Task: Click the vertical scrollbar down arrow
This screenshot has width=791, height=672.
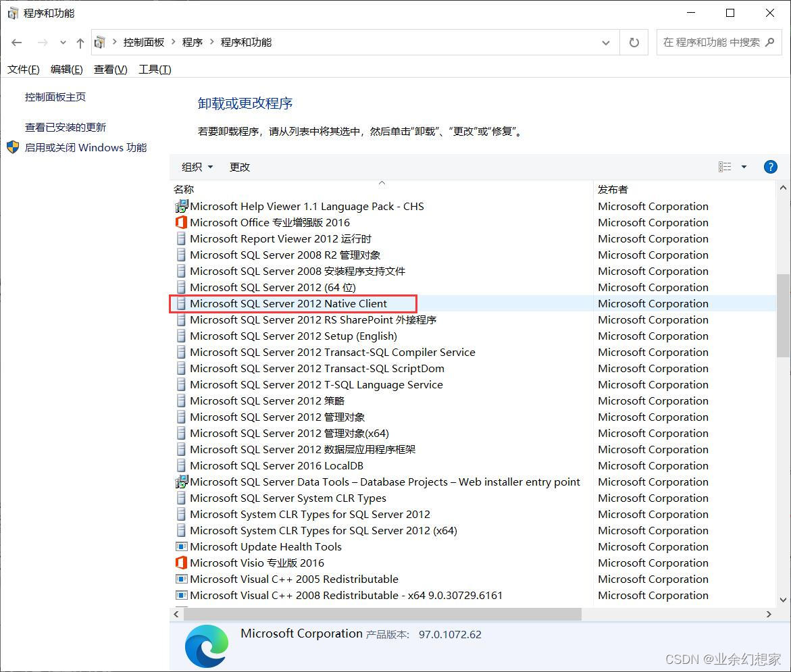Action: pyautogui.click(x=783, y=600)
